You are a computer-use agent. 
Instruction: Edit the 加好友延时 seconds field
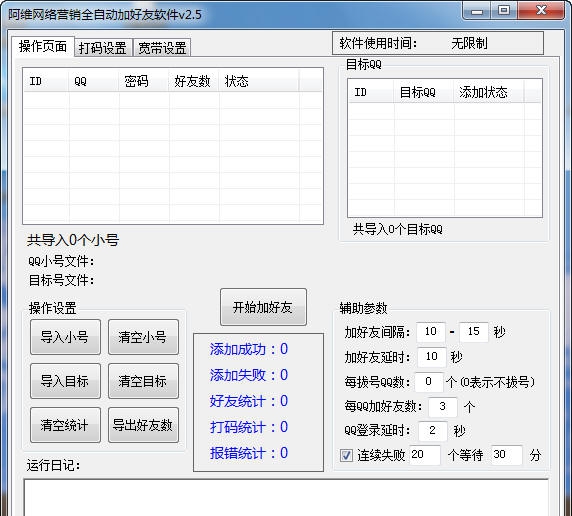tap(431, 357)
